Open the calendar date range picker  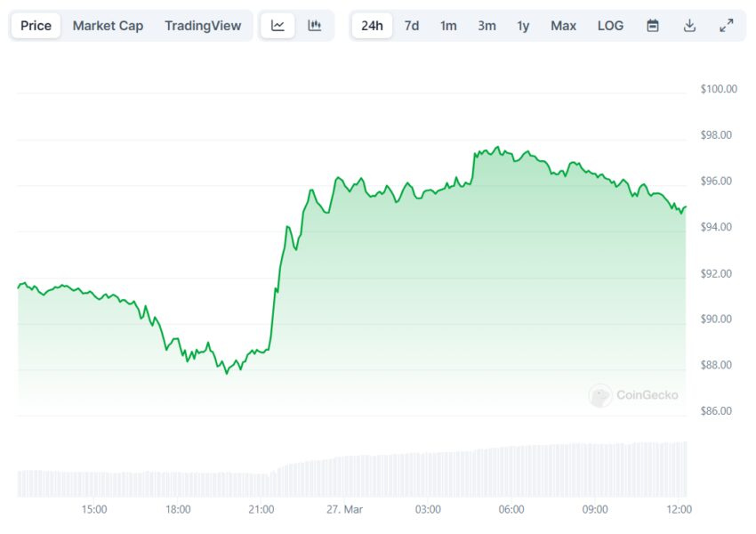653,26
